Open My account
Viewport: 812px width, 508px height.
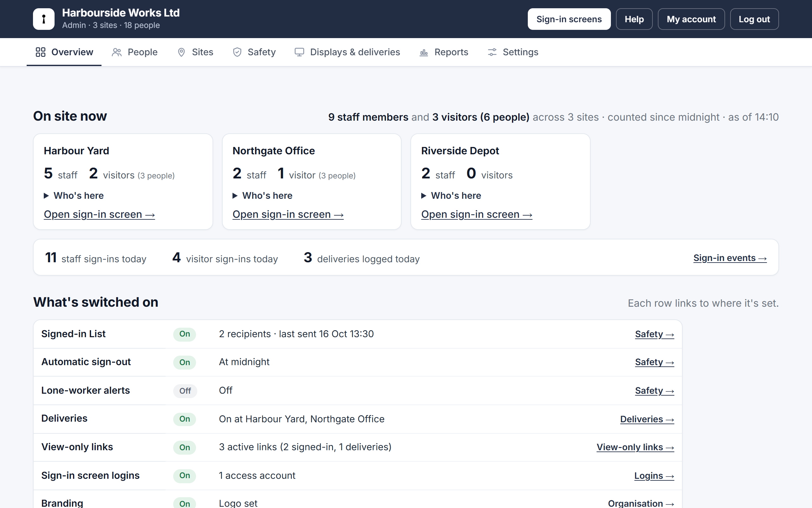[691, 19]
